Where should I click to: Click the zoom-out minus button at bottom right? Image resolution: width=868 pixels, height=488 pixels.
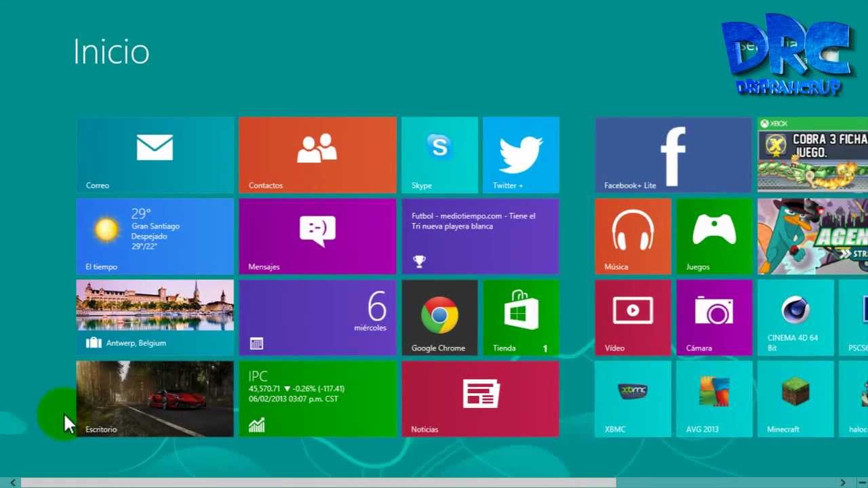861,483
